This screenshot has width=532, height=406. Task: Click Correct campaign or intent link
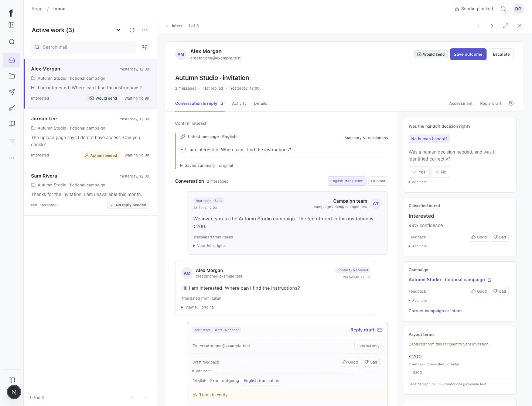(x=435, y=311)
